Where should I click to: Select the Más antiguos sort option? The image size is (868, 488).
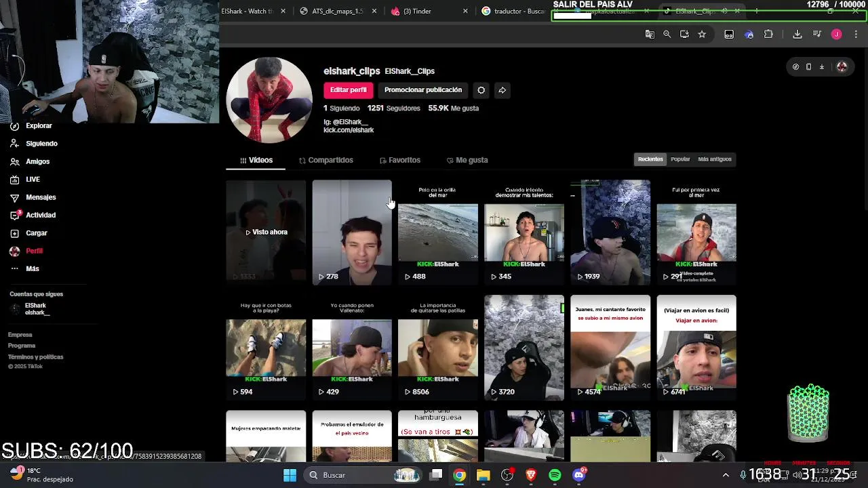click(x=715, y=159)
